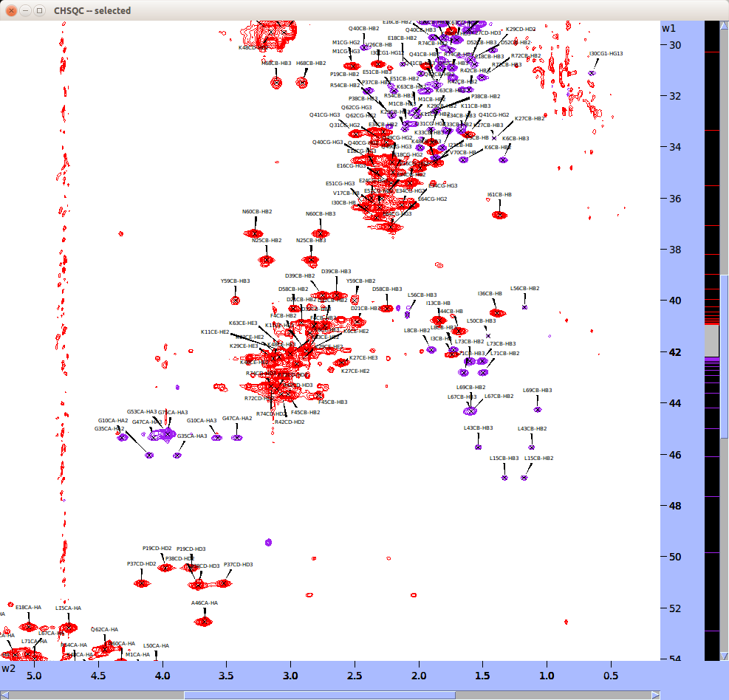Click the L69CB-HB3 peak label

click(x=537, y=390)
